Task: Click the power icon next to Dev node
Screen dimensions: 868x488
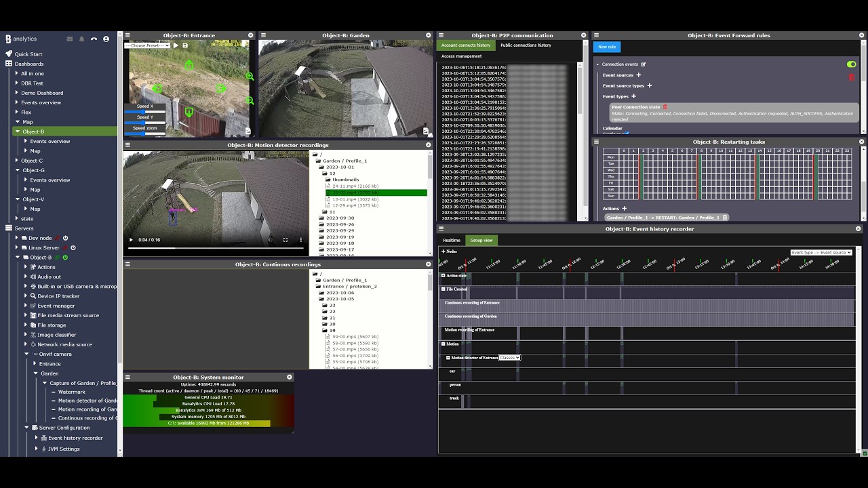Action: (x=66, y=238)
